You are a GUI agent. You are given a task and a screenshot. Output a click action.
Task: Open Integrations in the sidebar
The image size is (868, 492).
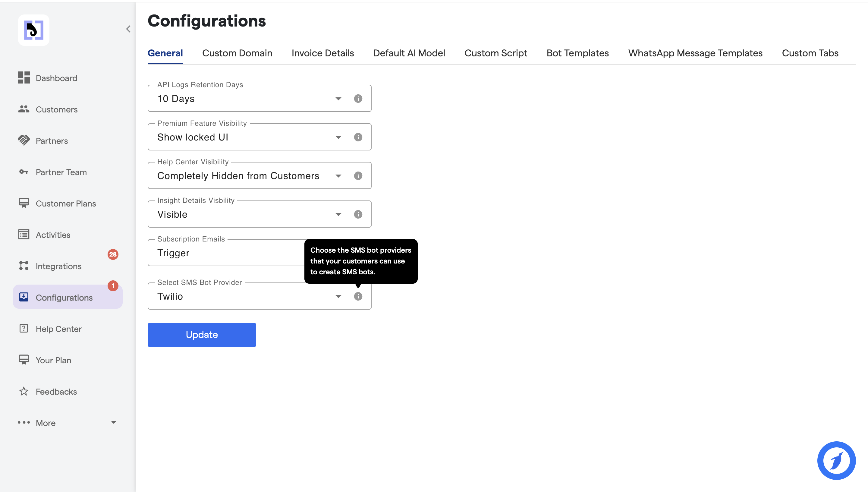point(58,266)
